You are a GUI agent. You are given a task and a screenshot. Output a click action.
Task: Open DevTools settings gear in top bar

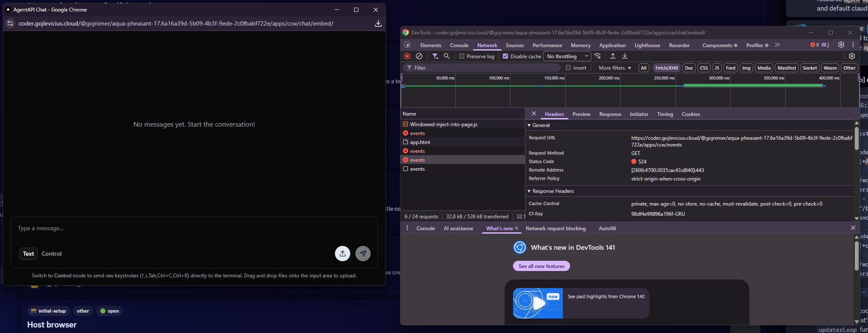pos(841,45)
